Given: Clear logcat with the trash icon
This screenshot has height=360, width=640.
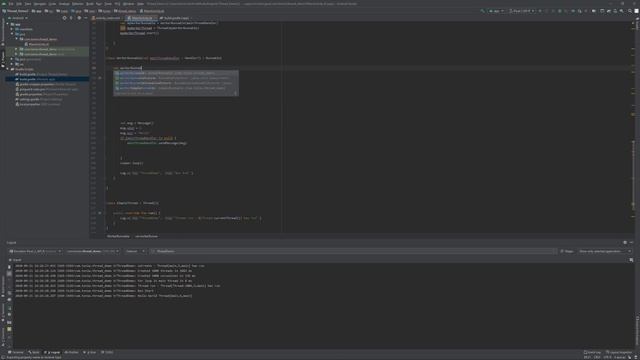Looking at the screenshot, I should pos(9,267).
